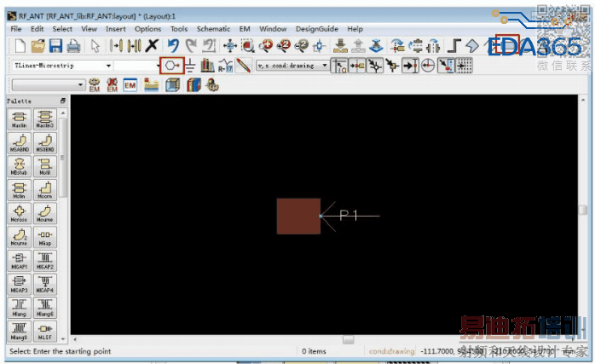Click the blue 3D layer stack icon

(x=376, y=46)
